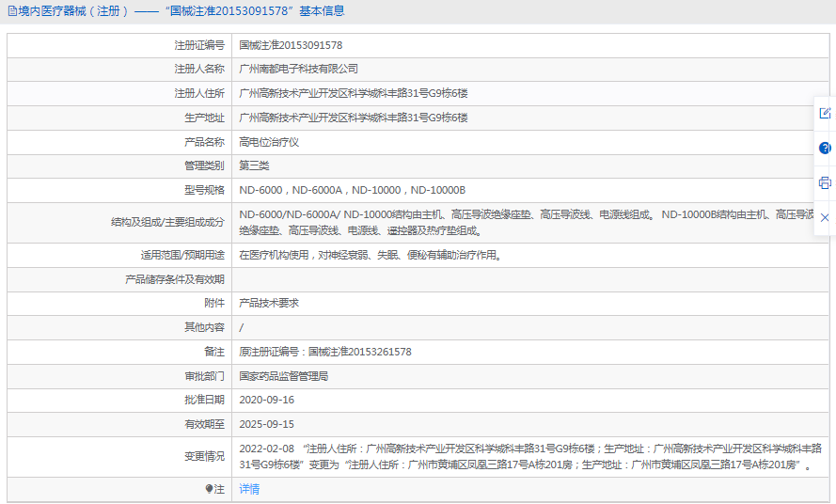This screenshot has height=504, width=836.
Task: Click the 注册证编号 label
Action: [x=199, y=45]
